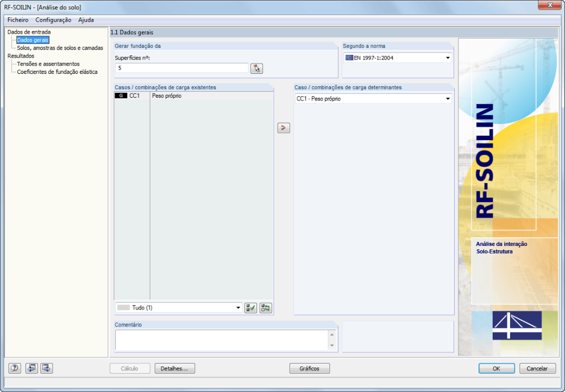Viewport: 565px width, 392px height.
Task: Click the Detalhes... button
Action: [x=175, y=368]
